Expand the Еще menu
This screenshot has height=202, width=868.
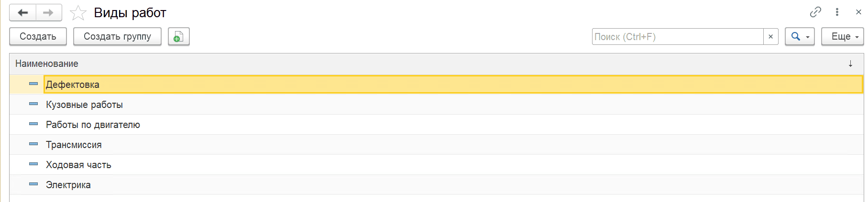(x=842, y=37)
